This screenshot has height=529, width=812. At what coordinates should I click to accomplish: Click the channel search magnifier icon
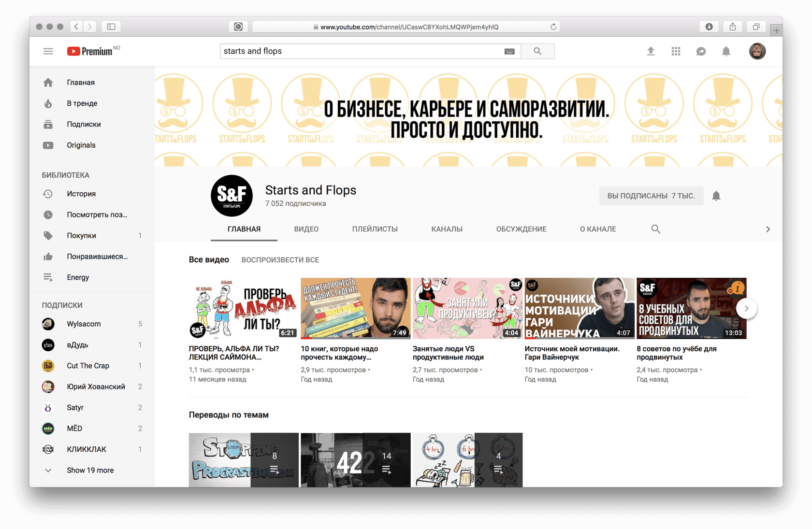pos(655,229)
